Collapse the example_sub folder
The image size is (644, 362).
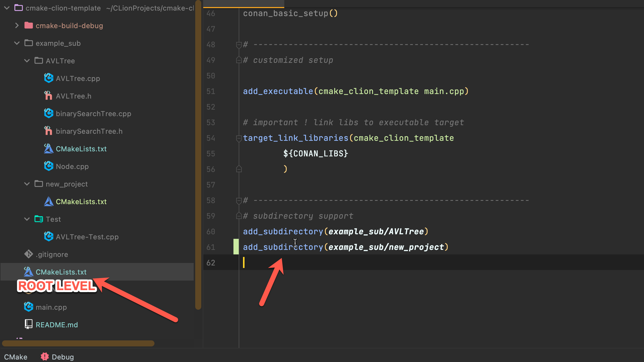(x=17, y=43)
